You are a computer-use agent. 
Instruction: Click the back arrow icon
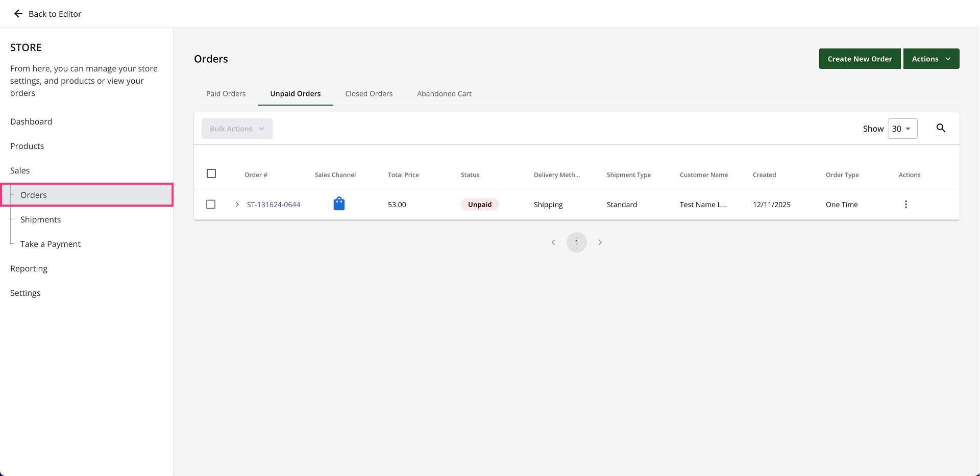click(18, 14)
